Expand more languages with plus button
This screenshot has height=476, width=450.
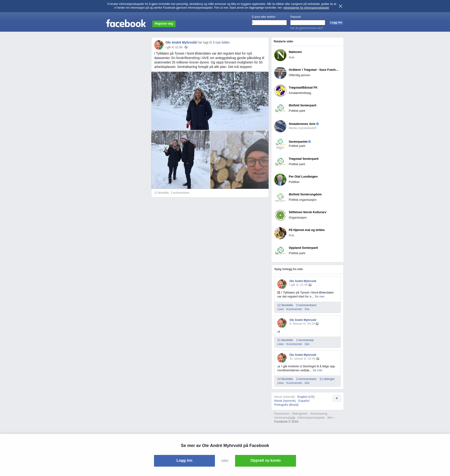click(337, 398)
